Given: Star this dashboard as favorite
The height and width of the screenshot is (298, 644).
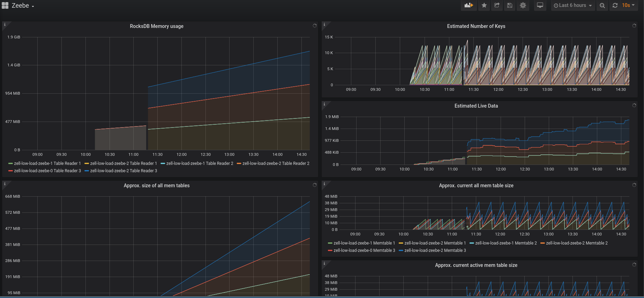Looking at the screenshot, I should click(484, 5).
